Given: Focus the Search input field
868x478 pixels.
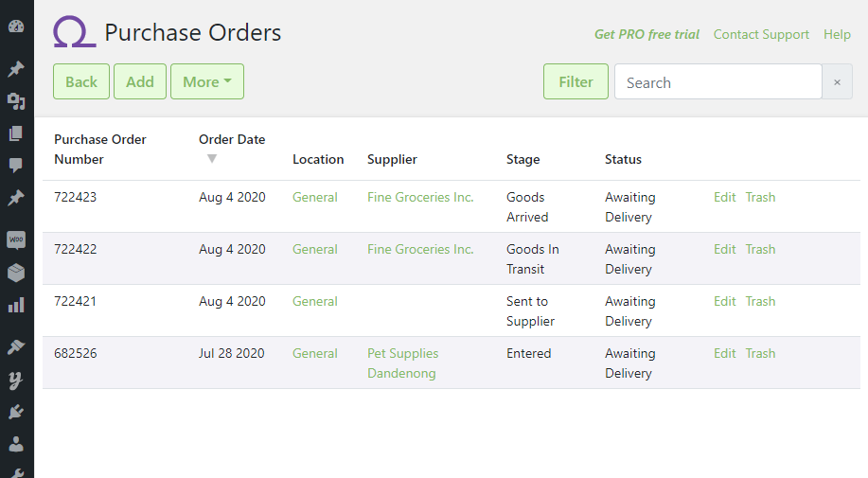Looking at the screenshot, I should (718, 82).
